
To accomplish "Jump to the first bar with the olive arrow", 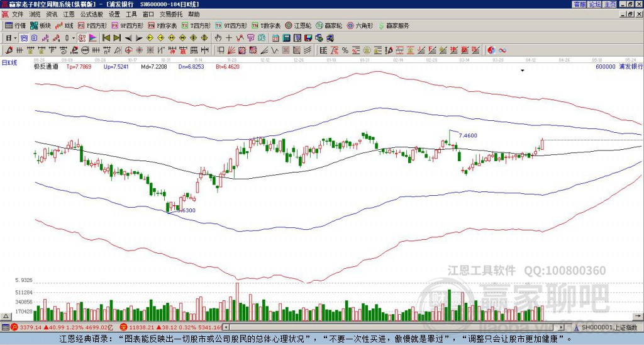I will (x=106, y=38).
